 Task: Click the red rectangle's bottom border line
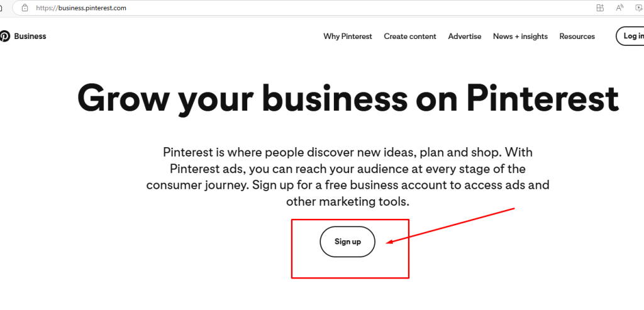[x=350, y=277]
